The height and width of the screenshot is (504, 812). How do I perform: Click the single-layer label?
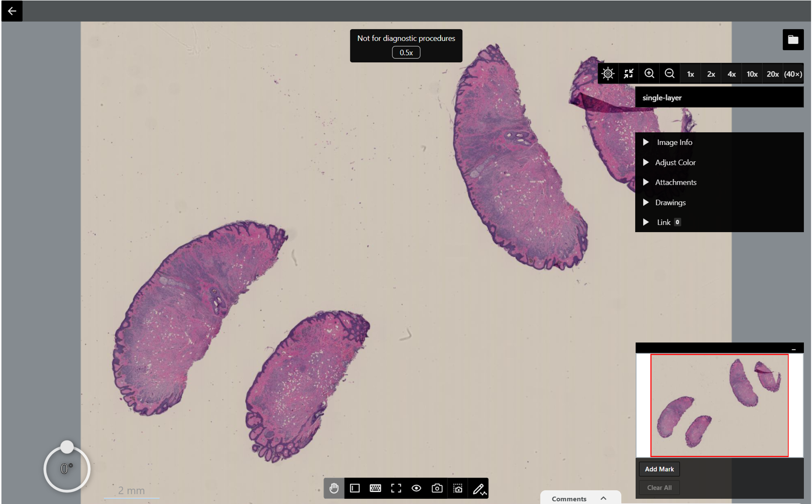662,98
